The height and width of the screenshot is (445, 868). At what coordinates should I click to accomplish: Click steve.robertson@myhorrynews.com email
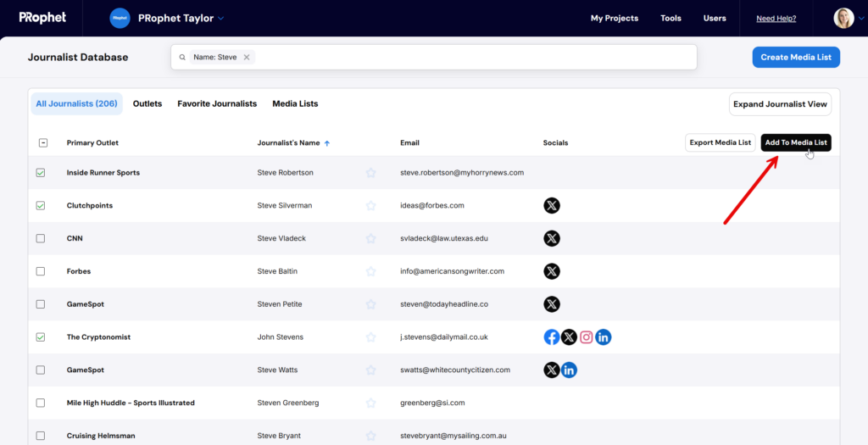[x=462, y=173]
